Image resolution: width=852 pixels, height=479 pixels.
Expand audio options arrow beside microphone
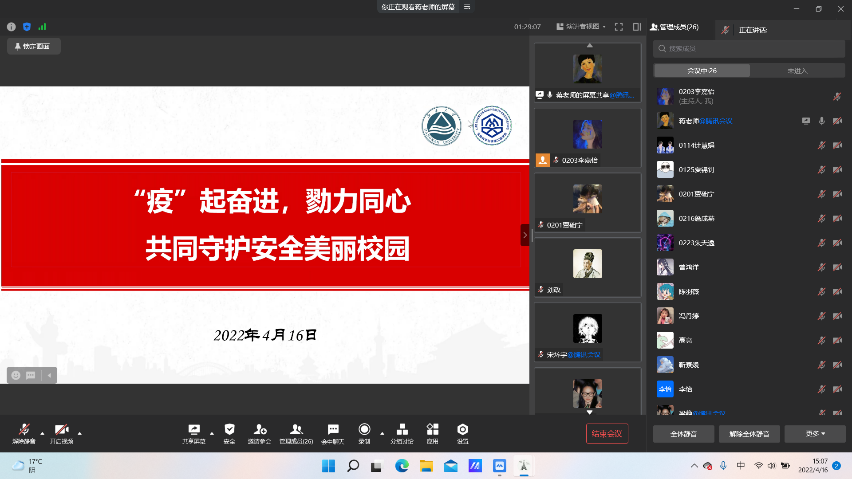click(42, 433)
